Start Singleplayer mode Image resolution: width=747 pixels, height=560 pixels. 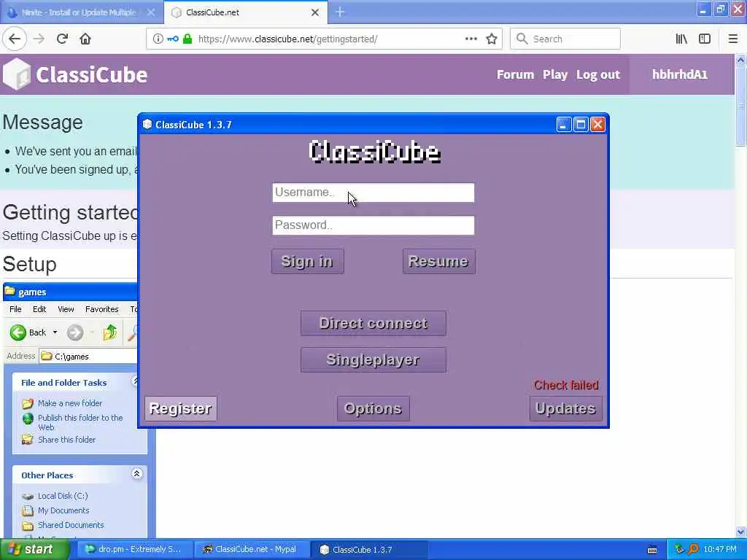tap(373, 359)
